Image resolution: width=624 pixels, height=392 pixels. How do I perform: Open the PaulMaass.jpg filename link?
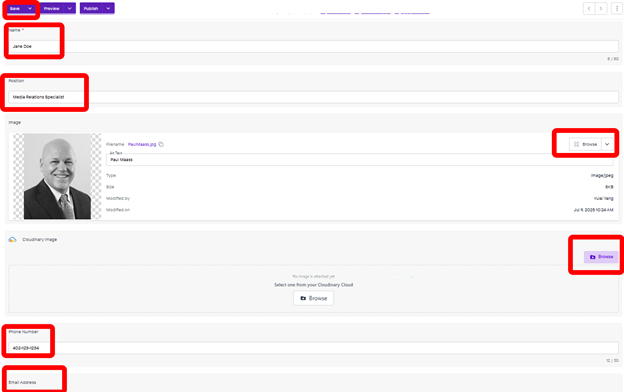[x=142, y=144]
